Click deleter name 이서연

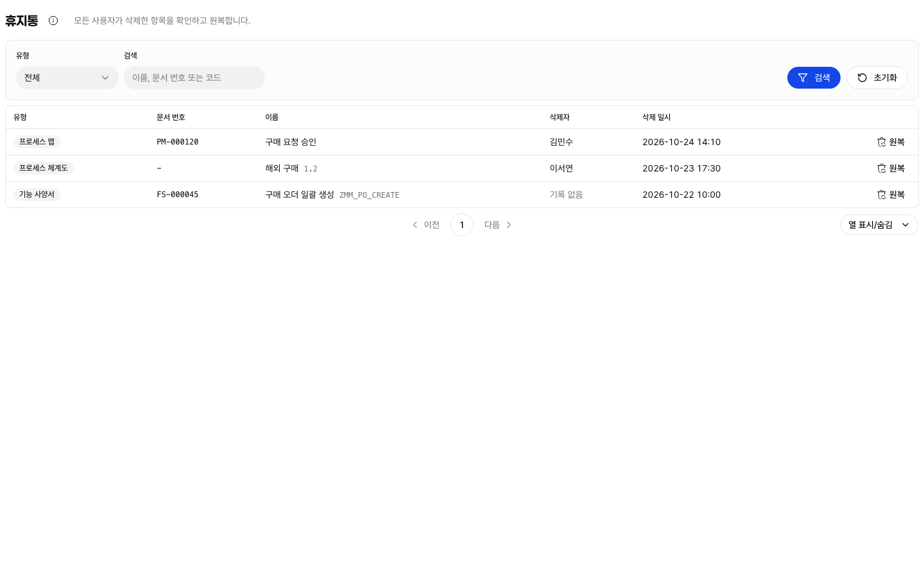click(x=561, y=168)
